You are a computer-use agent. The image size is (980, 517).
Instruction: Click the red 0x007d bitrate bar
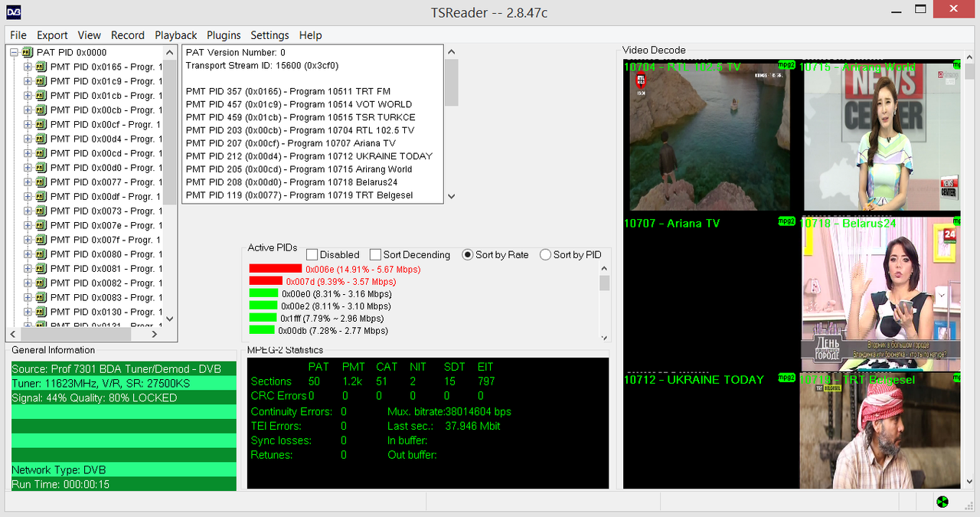266,281
